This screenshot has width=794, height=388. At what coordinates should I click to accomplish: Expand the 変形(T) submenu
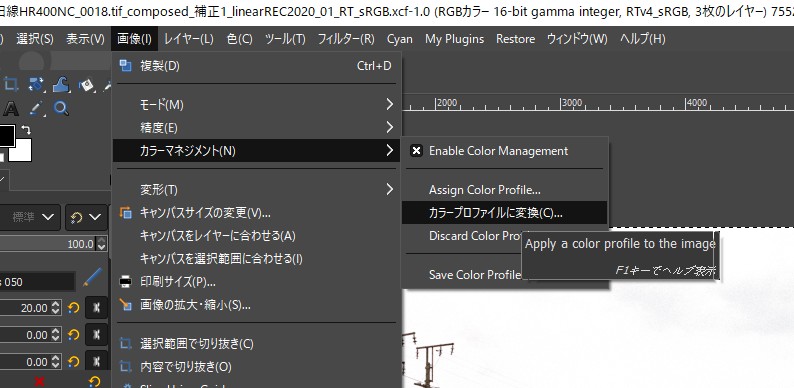pyautogui.click(x=257, y=189)
